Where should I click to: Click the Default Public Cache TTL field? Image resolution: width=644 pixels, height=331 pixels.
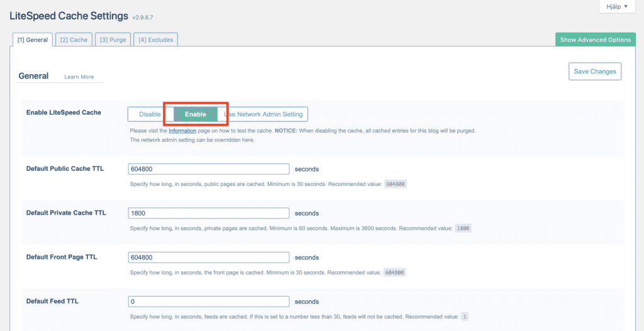[x=208, y=169]
